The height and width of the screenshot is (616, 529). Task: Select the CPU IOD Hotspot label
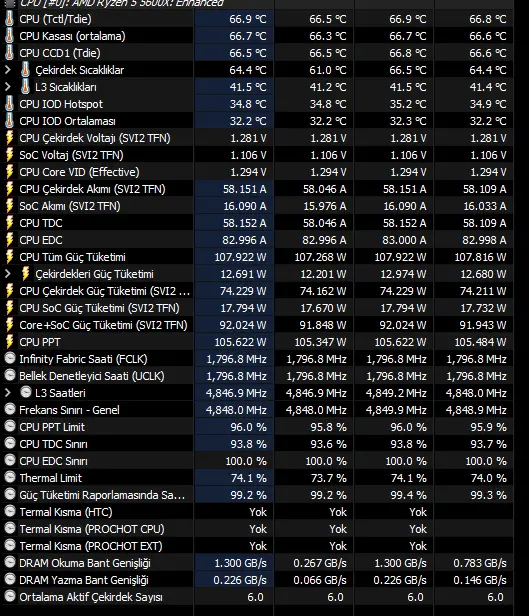[x=61, y=104]
